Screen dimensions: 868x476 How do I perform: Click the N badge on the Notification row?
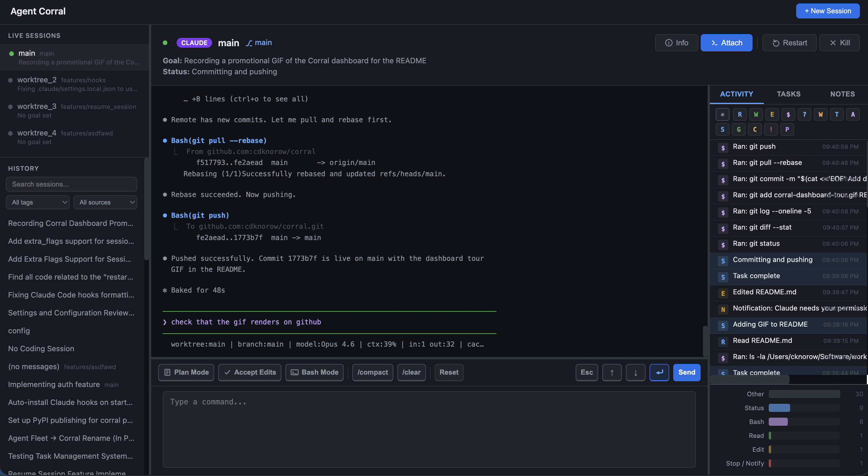pos(723,309)
